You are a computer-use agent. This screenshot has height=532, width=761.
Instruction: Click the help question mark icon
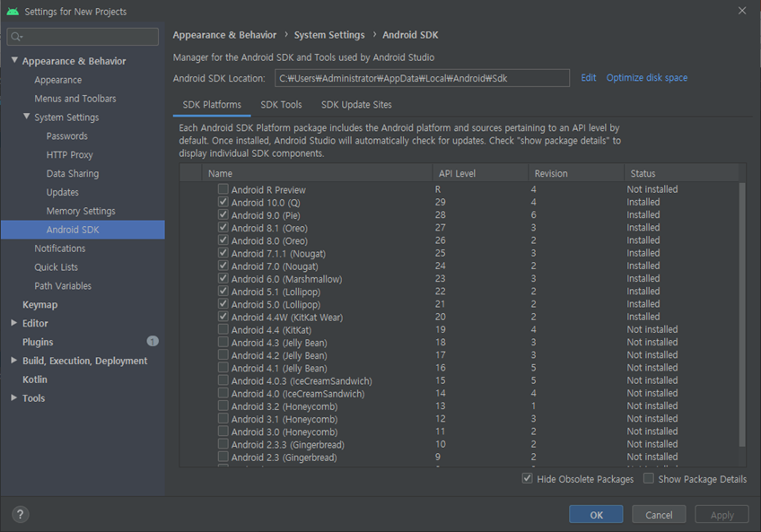coord(21,515)
